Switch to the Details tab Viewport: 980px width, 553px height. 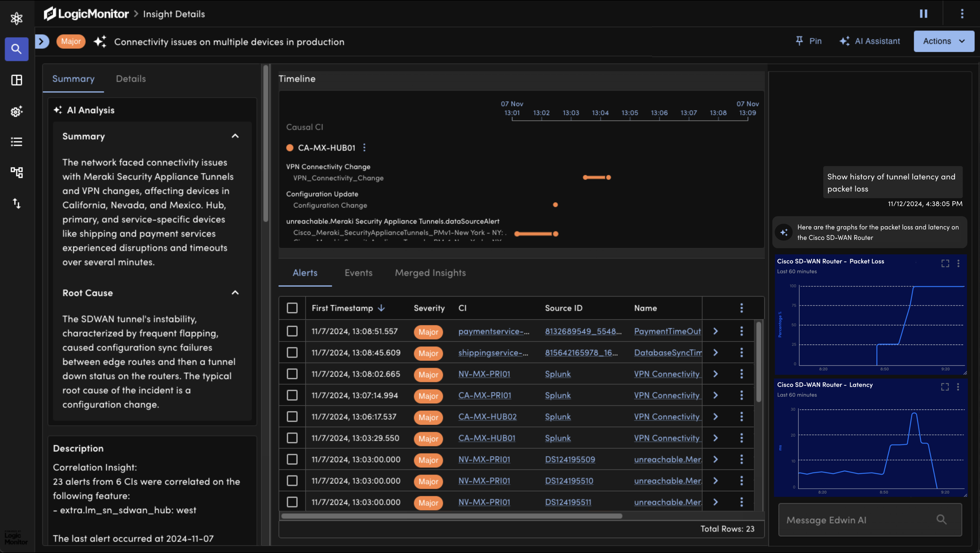[131, 79]
